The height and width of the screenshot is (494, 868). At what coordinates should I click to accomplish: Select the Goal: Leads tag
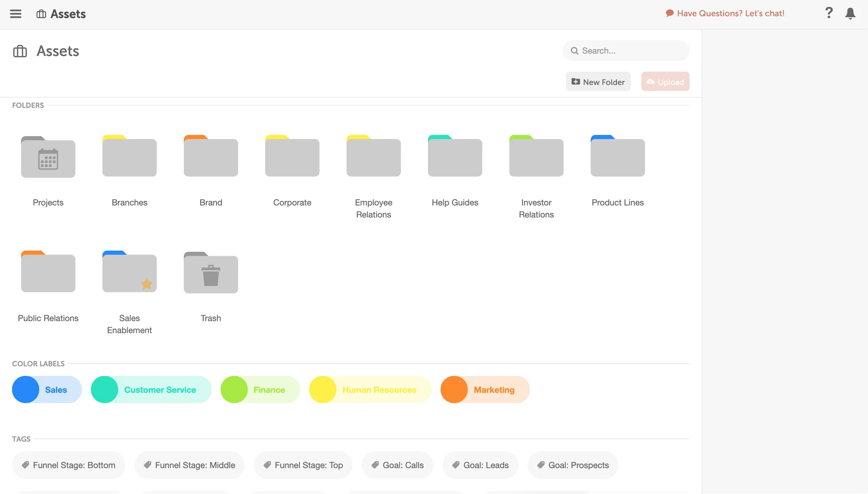tap(481, 465)
